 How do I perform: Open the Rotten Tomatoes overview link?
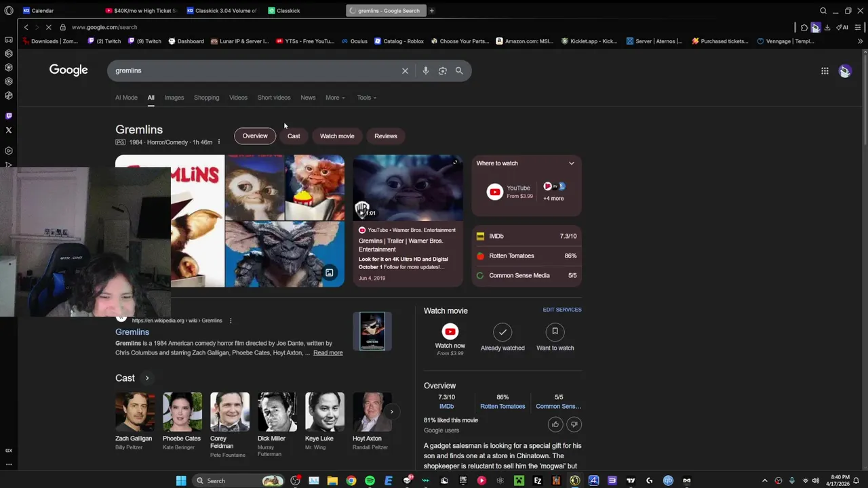pos(502,407)
